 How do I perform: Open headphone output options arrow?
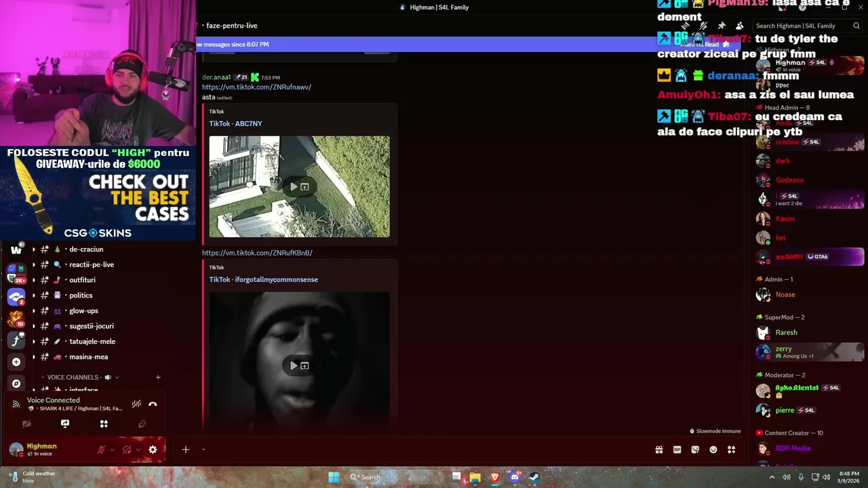click(138, 449)
